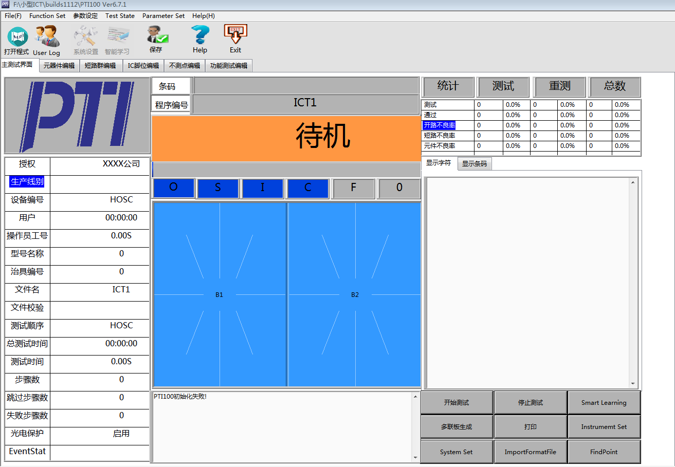Open the User Log icon
Image resolution: width=675 pixels, height=467 pixels.
click(x=46, y=39)
